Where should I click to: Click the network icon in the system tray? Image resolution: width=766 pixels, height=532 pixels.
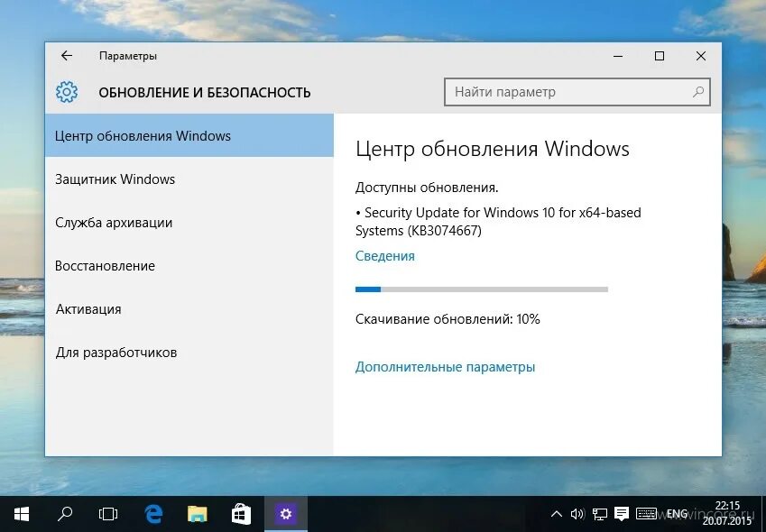point(599,513)
